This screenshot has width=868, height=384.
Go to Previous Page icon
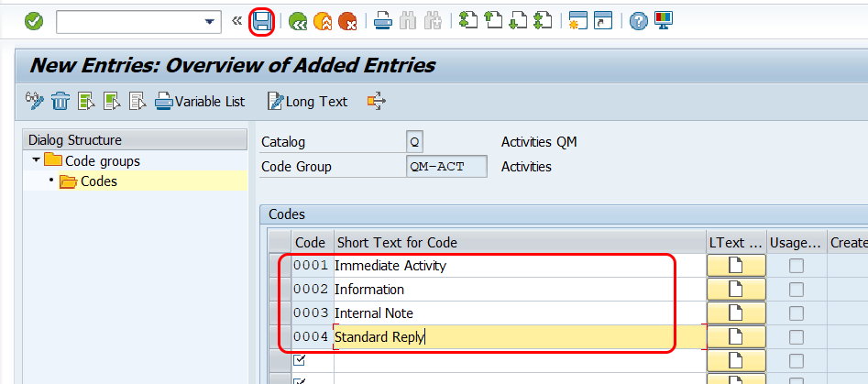click(x=493, y=22)
